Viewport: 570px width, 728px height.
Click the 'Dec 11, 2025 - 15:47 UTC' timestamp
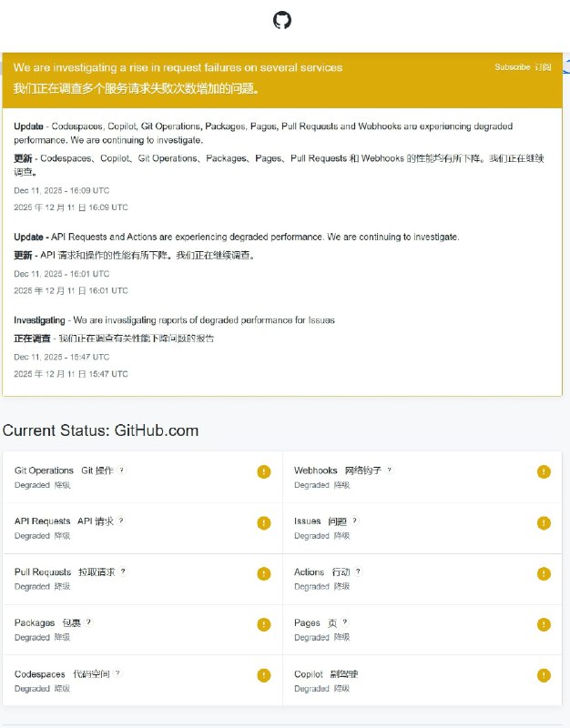click(62, 357)
